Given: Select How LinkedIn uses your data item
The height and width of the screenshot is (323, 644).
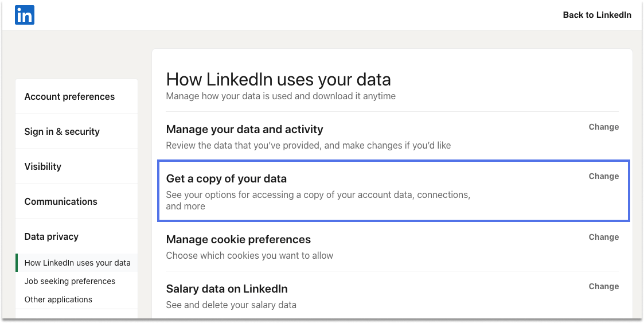Looking at the screenshot, I should 77,263.
